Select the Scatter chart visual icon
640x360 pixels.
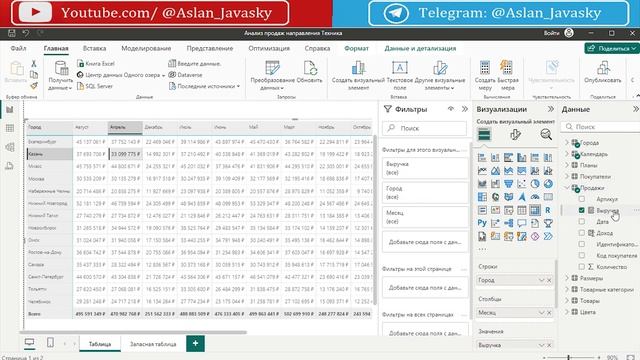coord(522,184)
